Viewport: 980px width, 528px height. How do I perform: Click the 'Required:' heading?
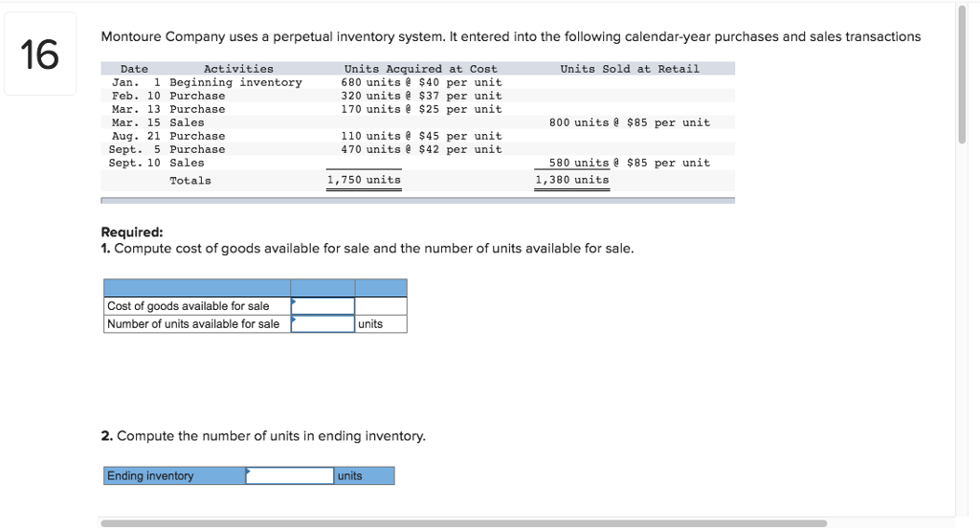click(x=132, y=231)
